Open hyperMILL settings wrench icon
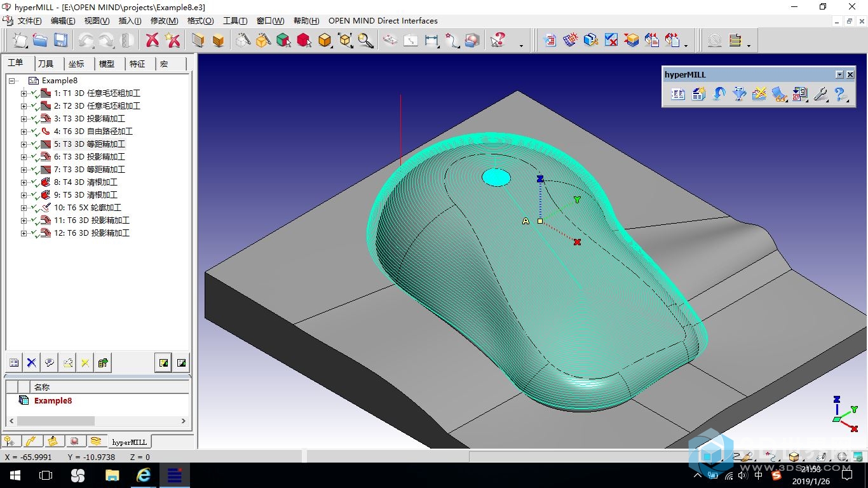 (x=820, y=95)
